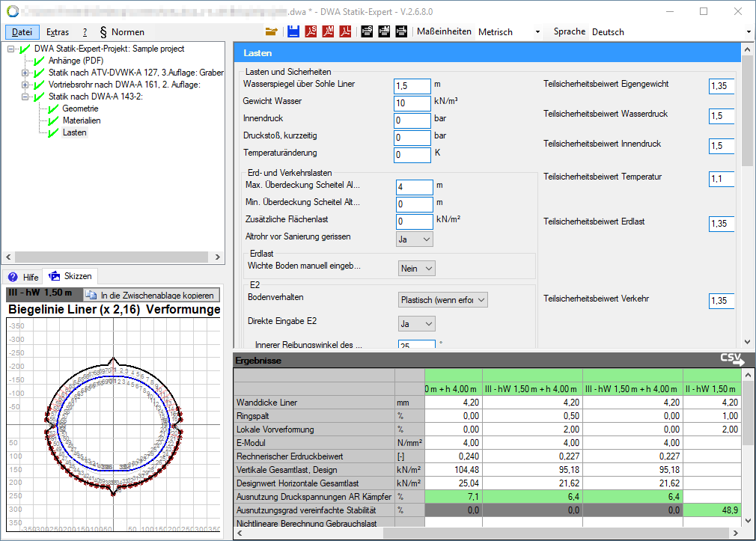
Task: Click the leftmost printer icon in toolbar
Action: pos(367,31)
